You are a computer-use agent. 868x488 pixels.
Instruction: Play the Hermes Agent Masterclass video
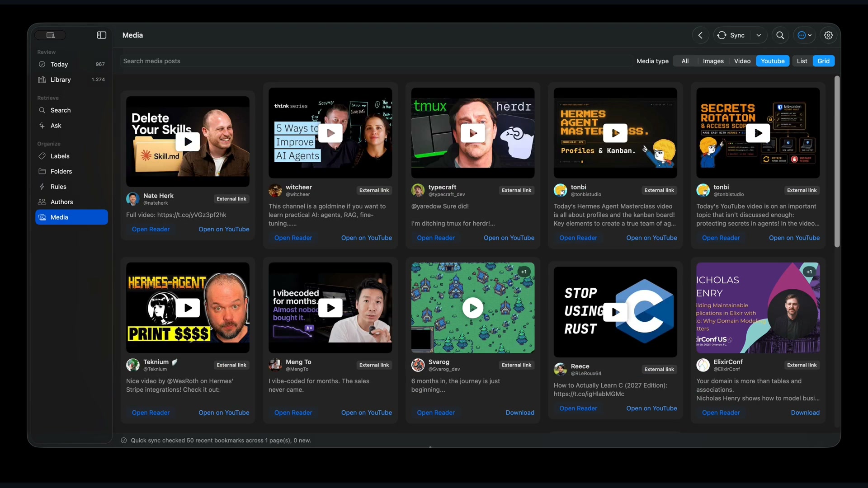tap(615, 133)
